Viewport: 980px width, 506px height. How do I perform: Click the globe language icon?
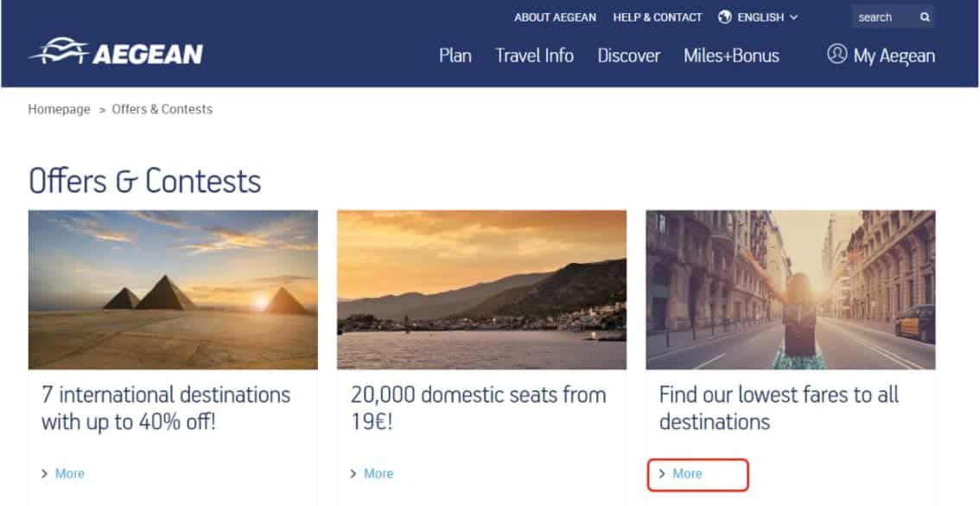pyautogui.click(x=725, y=17)
